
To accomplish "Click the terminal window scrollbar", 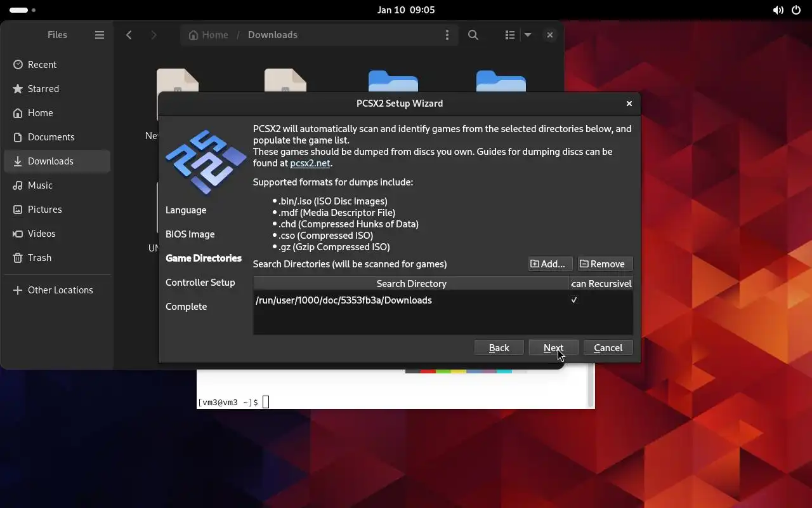I will coord(591,387).
